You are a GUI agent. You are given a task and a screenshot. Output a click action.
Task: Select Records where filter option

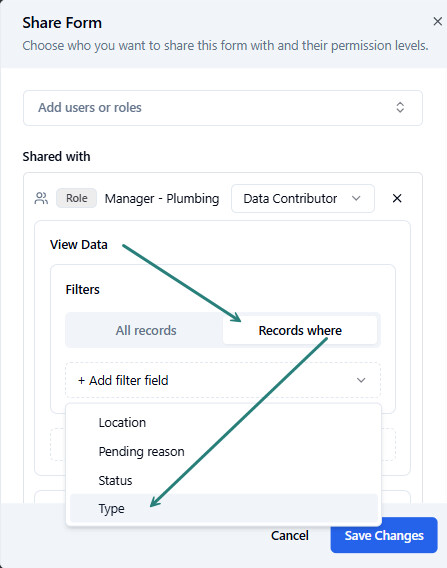(x=300, y=330)
